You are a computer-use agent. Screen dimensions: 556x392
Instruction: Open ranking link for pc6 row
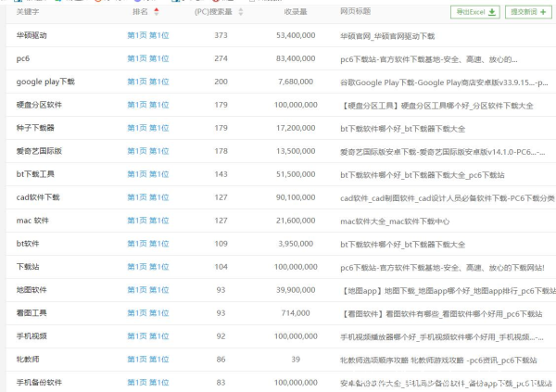pyautogui.click(x=147, y=58)
